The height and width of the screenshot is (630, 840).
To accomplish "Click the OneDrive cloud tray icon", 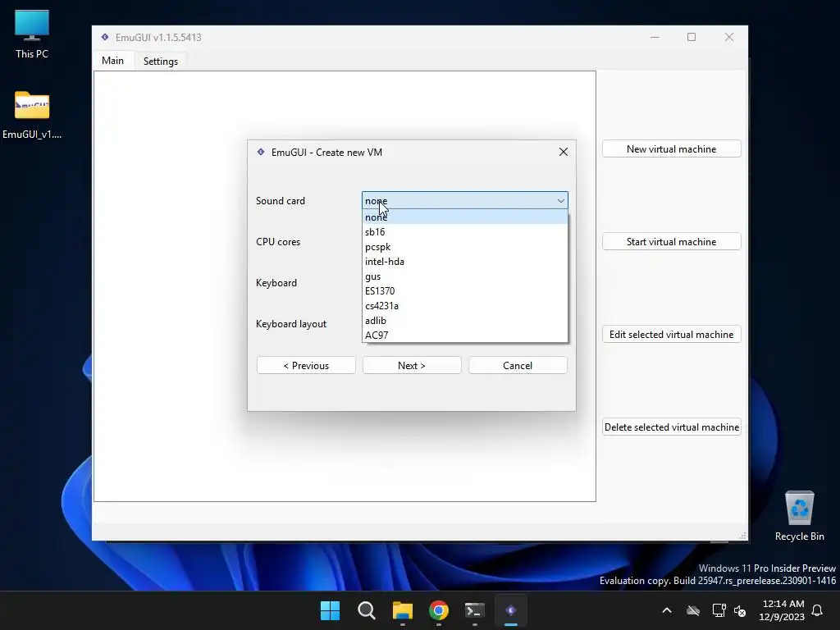I will coord(693,610).
